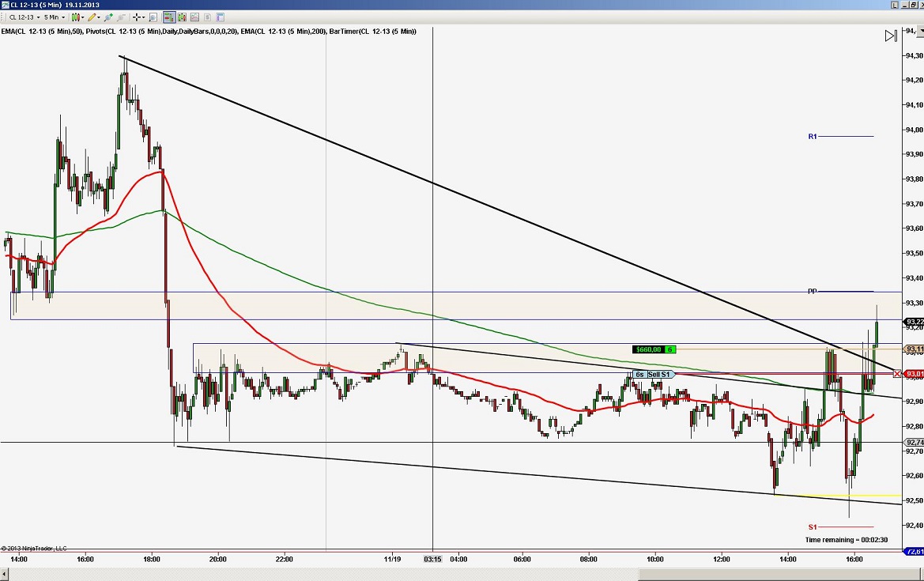Click the go-to-last-bar play icon
The width and height of the screenshot is (924, 581).
pyautogui.click(x=890, y=35)
